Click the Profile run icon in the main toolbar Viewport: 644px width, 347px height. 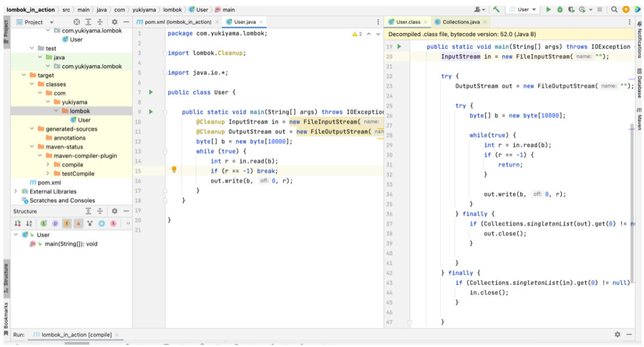point(582,9)
